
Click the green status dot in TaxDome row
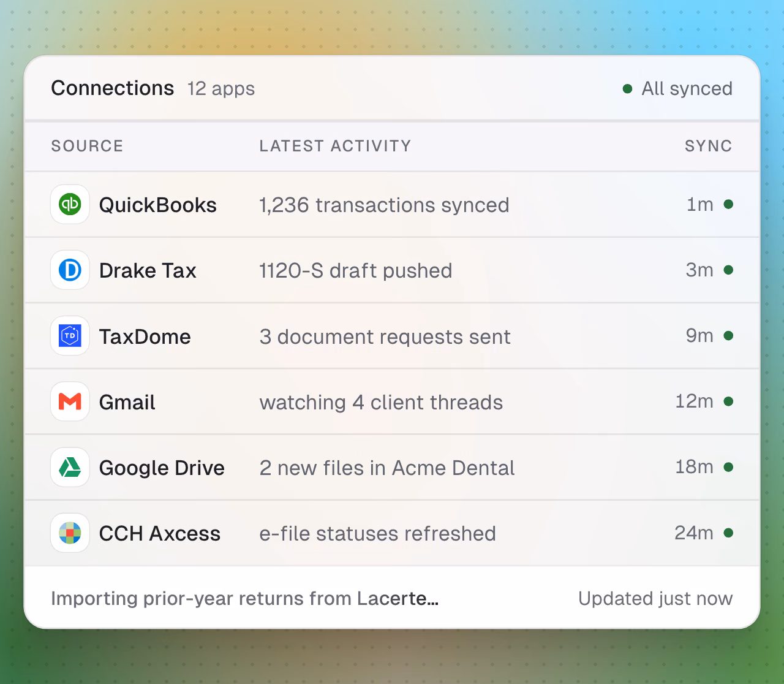click(728, 335)
